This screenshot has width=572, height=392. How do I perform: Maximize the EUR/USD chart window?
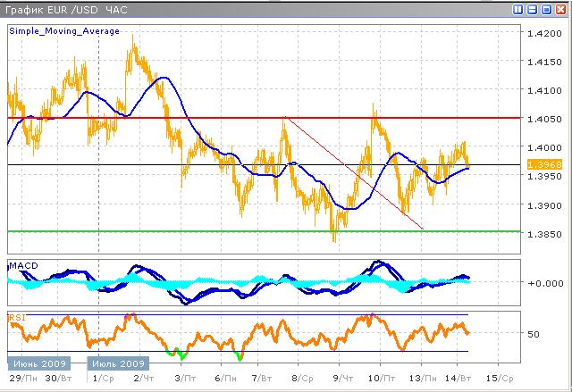pos(546,9)
